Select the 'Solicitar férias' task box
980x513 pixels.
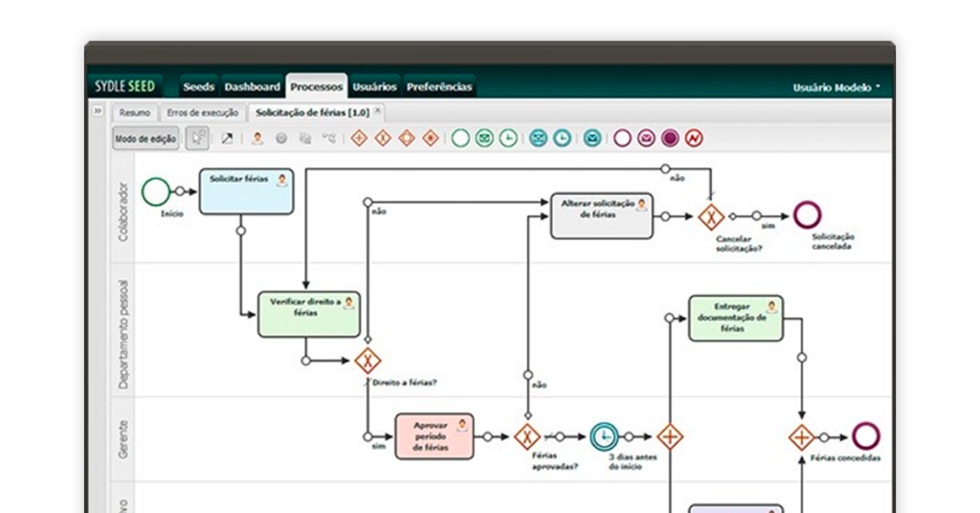click(x=246, y=191)
